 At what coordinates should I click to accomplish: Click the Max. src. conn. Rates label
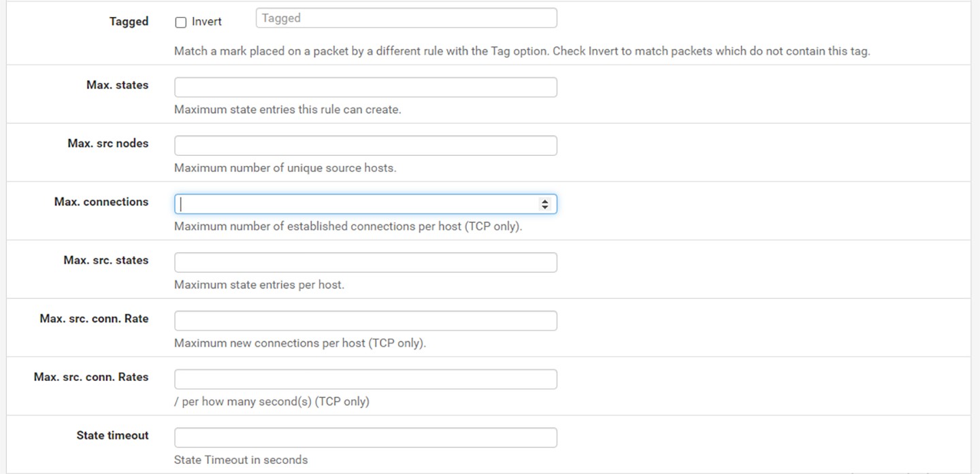(x=91, y=377)
